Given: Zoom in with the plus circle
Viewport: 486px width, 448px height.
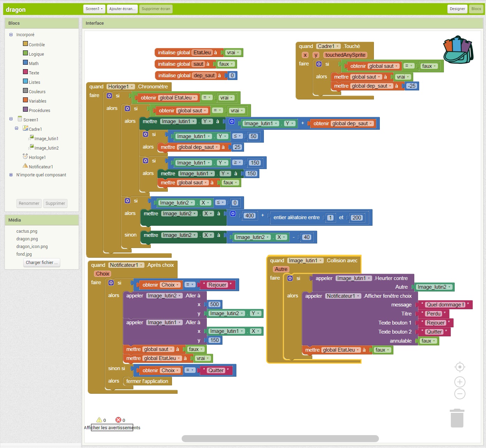Looking at the screenshot, I should click(x=460, y=382).
